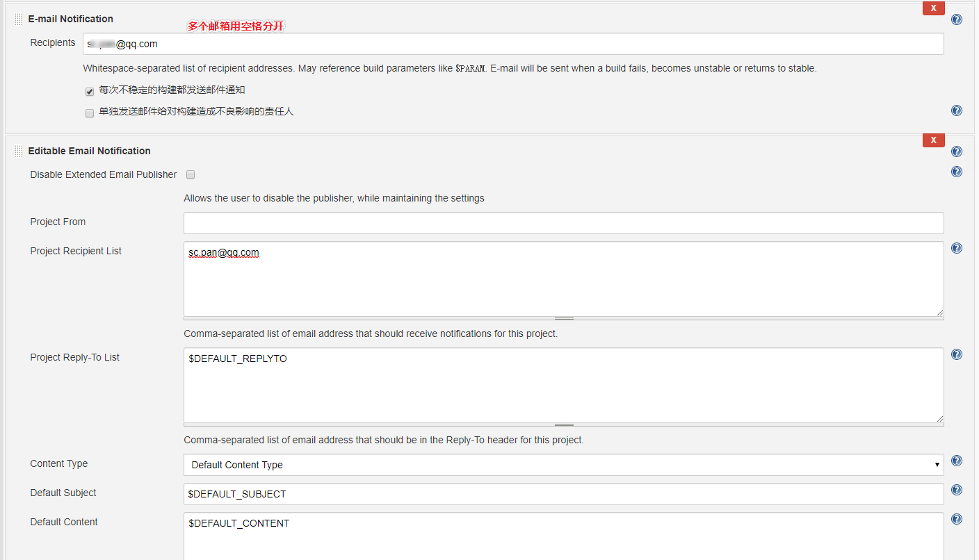Open help for Editable Email Notification header
The height and width of the screenshot is (560, 979).
957,151
